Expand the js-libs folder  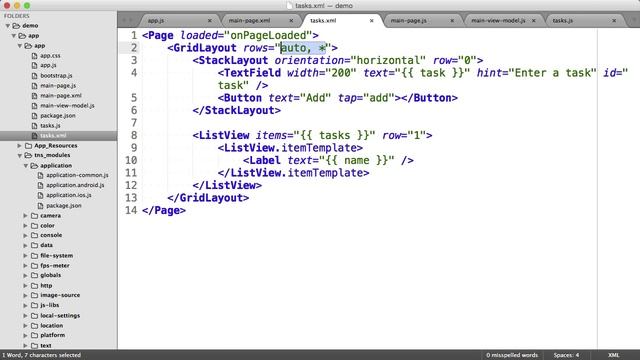[x=25, y=305]
